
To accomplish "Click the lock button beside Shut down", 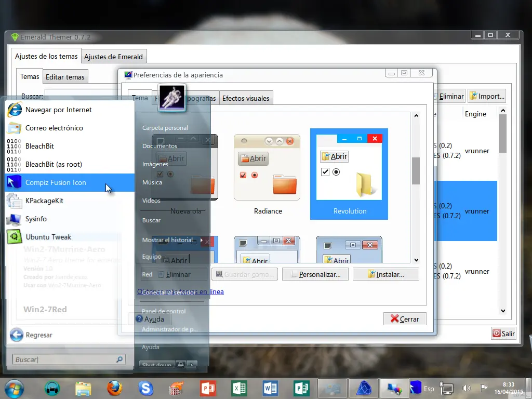I will (180, 365).
